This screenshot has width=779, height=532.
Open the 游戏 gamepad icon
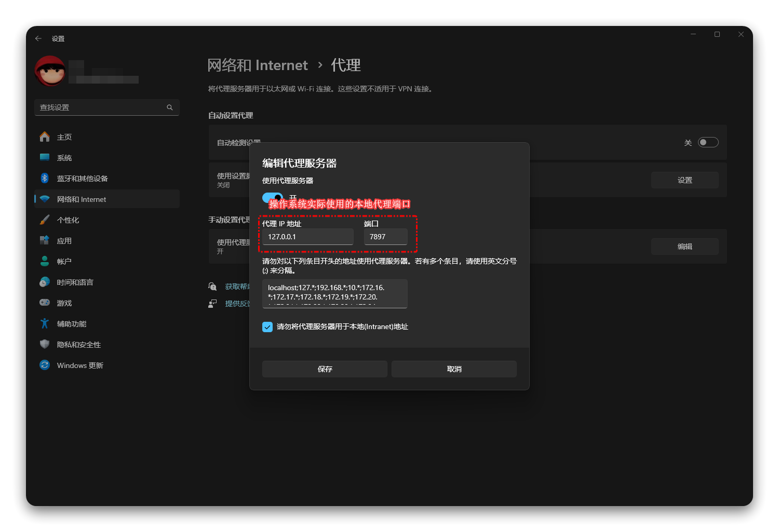(45, 303)
